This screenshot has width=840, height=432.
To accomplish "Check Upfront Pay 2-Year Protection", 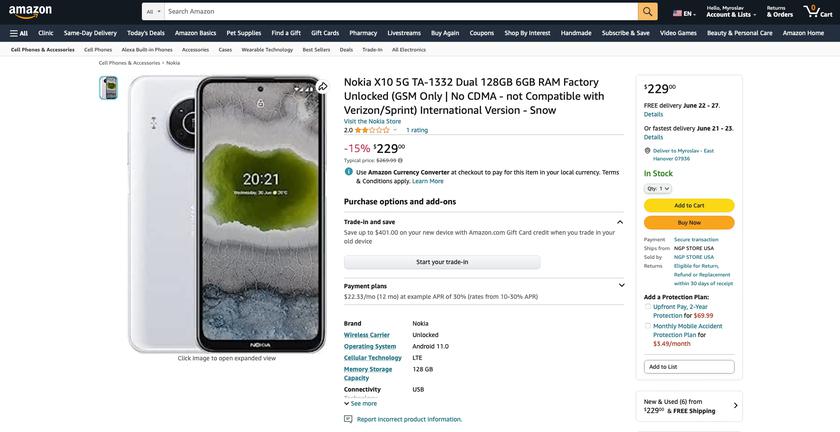I will [648, 307].
